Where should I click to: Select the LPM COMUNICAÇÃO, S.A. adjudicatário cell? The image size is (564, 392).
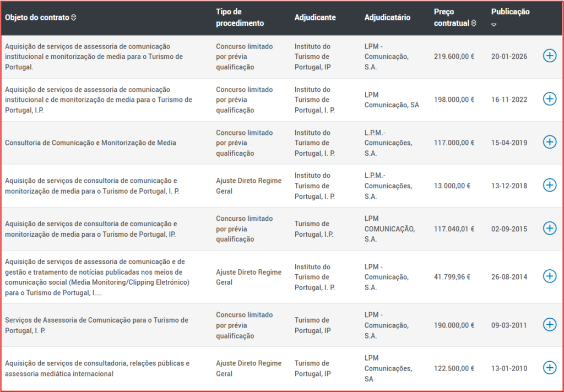[x=389, y=228]
